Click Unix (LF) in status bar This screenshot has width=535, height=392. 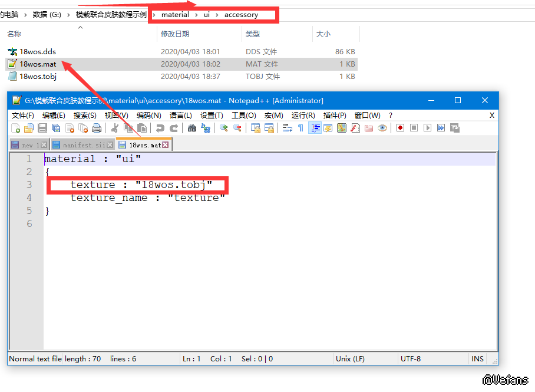tap(350, 359)
